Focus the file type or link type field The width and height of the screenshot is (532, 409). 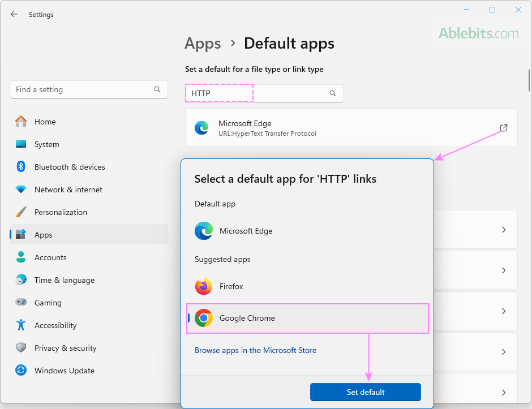click(264, 93)
